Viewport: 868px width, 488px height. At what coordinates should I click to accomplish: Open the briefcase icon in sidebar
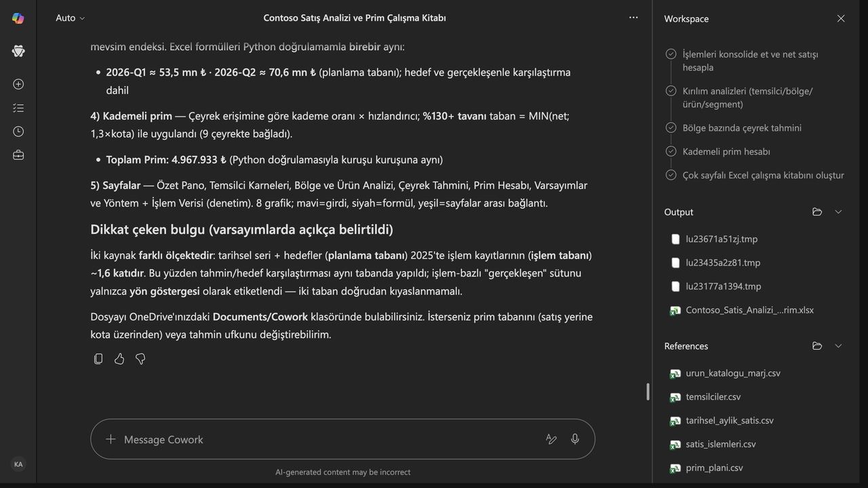(18, 155)
